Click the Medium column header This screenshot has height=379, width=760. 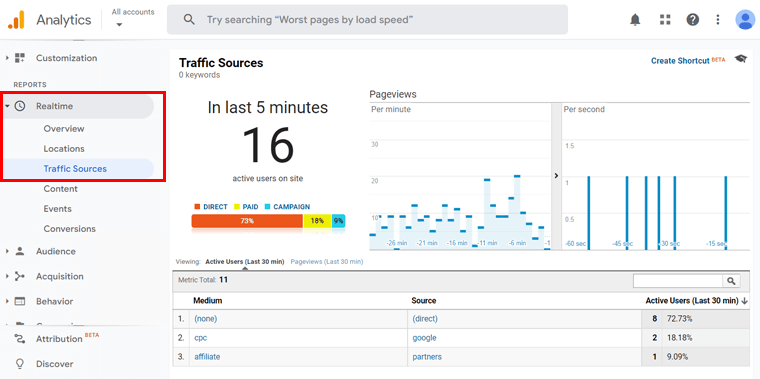[208, 301]
